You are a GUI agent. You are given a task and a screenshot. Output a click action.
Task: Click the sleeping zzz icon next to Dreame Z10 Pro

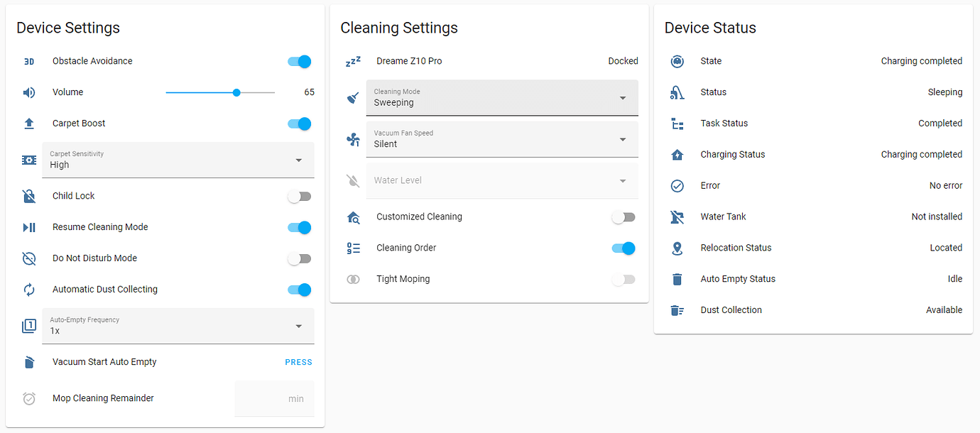353,61
